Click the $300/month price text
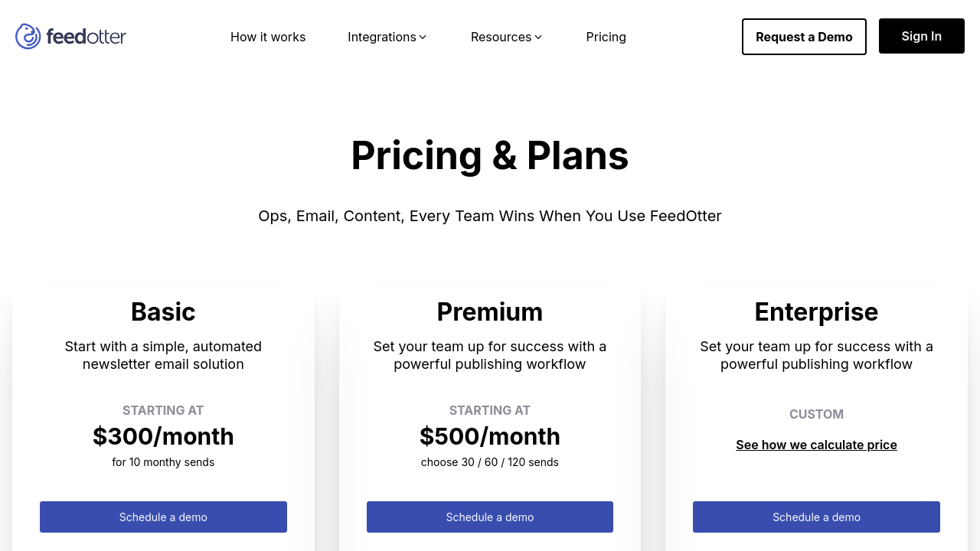The image size is (980, 551). [163, 436]
